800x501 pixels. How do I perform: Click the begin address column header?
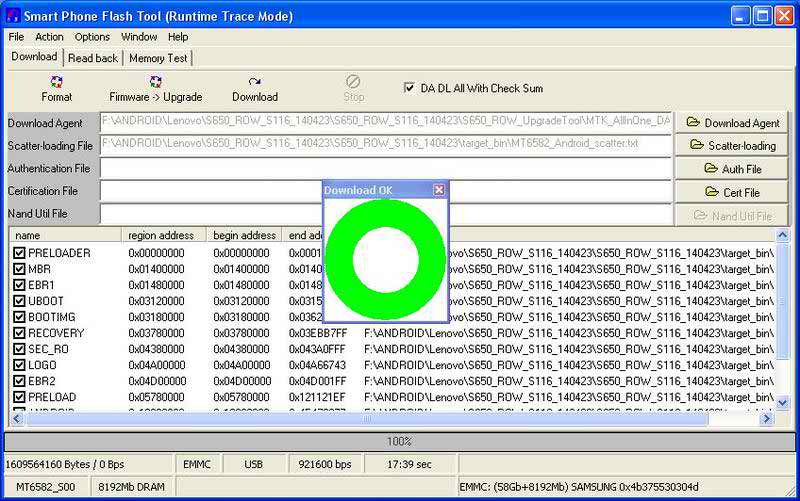tap(244, 235)
